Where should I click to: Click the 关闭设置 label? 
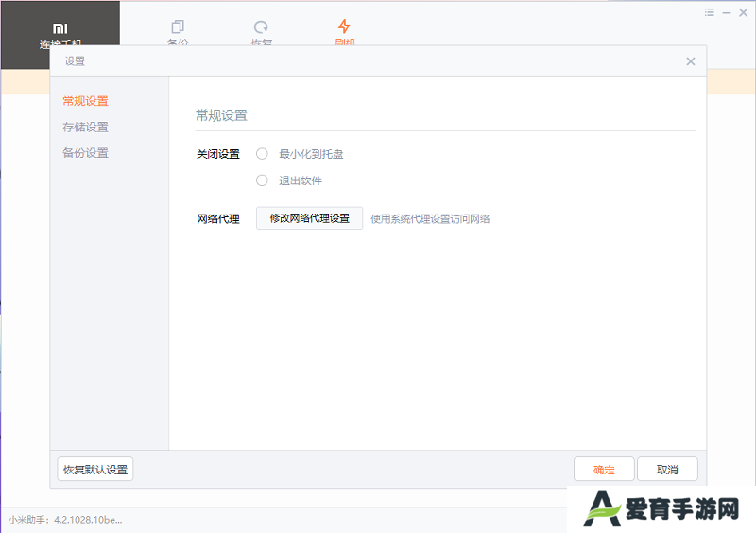[x=218, y=154]
